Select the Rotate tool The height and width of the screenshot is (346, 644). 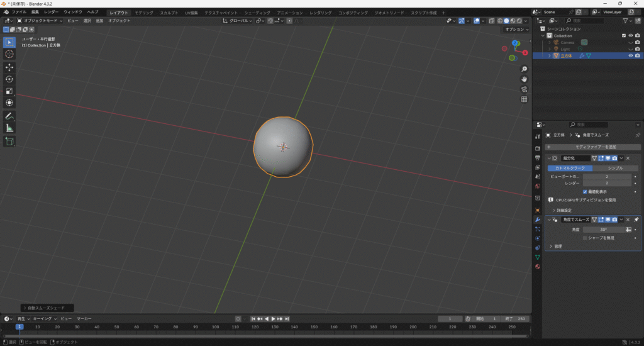(9, 79)
